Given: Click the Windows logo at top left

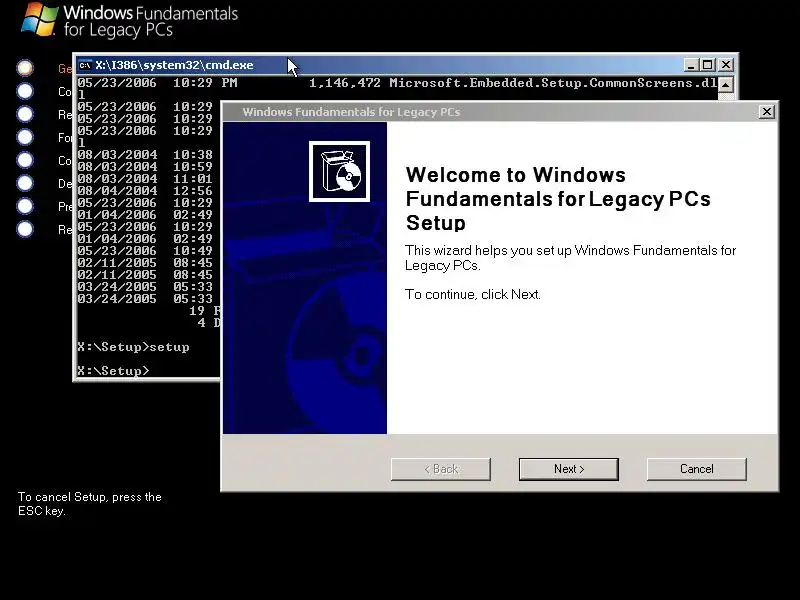Looking at the screenshot, I should (x=40, y=19).
